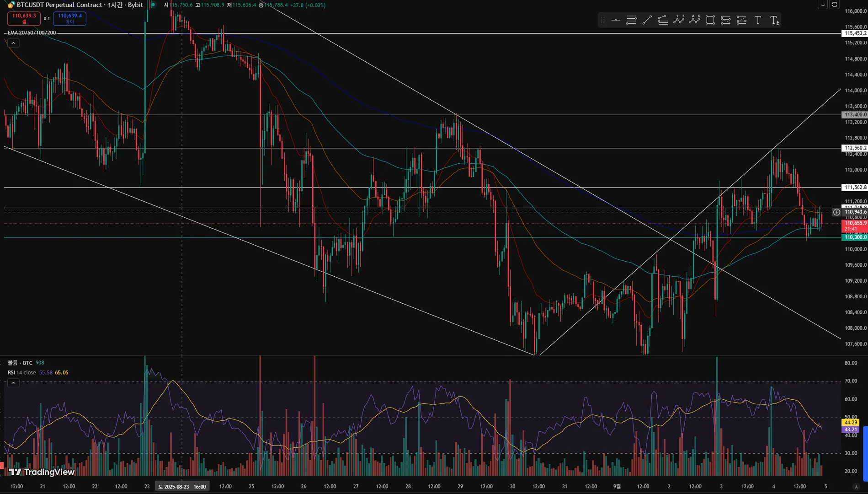
Task: Toggle the green market status dot
Action: [x=153, y=5]
